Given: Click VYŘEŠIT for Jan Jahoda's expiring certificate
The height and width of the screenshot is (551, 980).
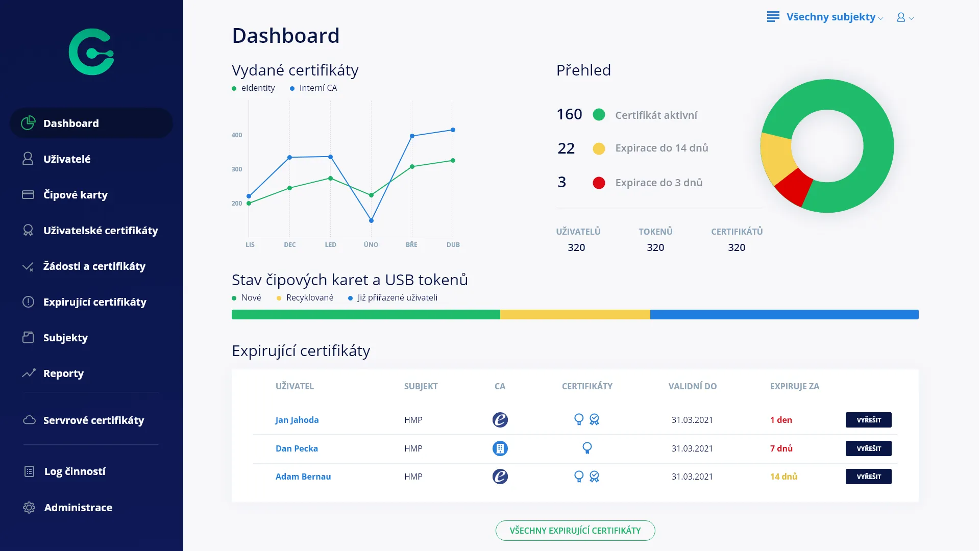Looking at the screenshot, I should click(x=869, y=420).
